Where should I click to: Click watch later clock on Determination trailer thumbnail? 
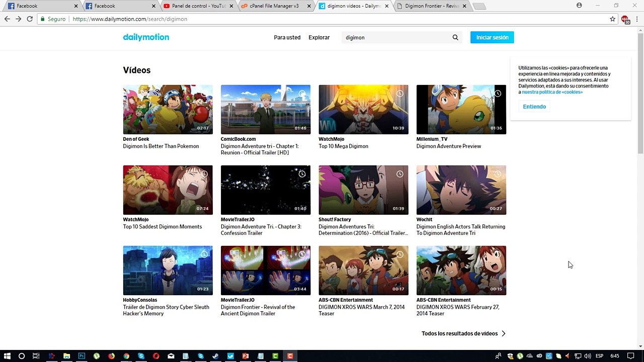click(400, 174)
